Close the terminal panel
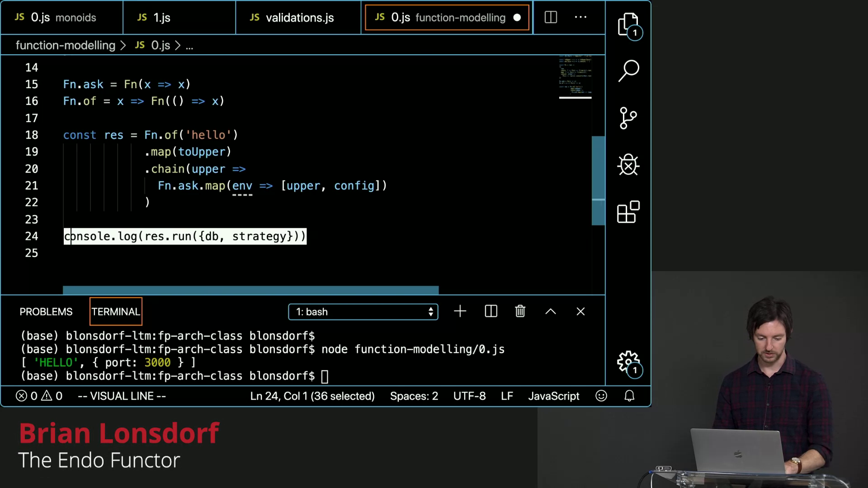This screenshot has width=868, height=488. coord(580,311)
